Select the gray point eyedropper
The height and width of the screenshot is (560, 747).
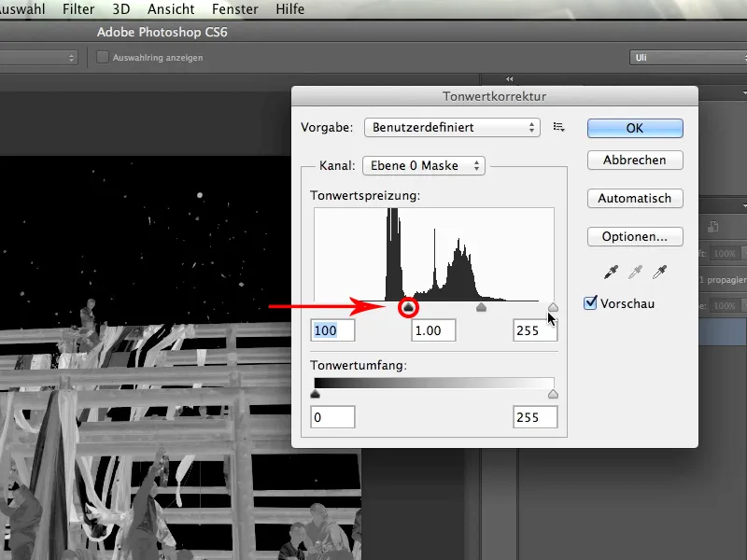coord(635,273)
